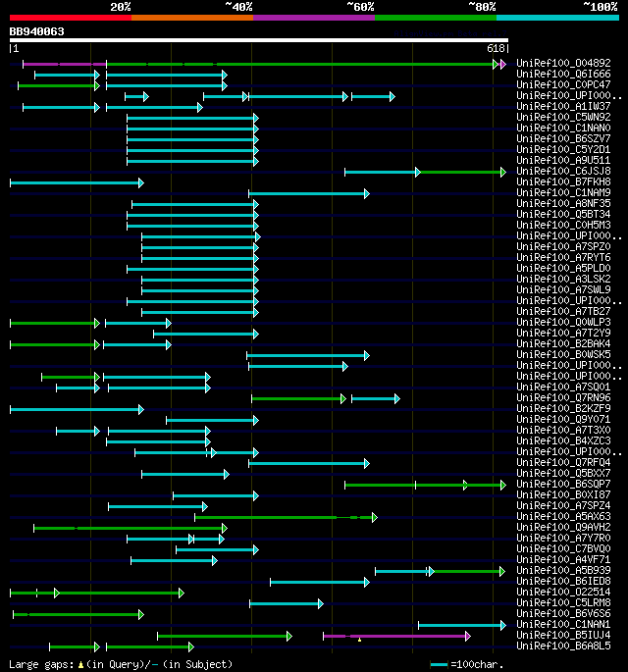Select the UniRef100_A7SPZ4 hit
The height and width of the screenshot is (672, 628).
point(563,505)
